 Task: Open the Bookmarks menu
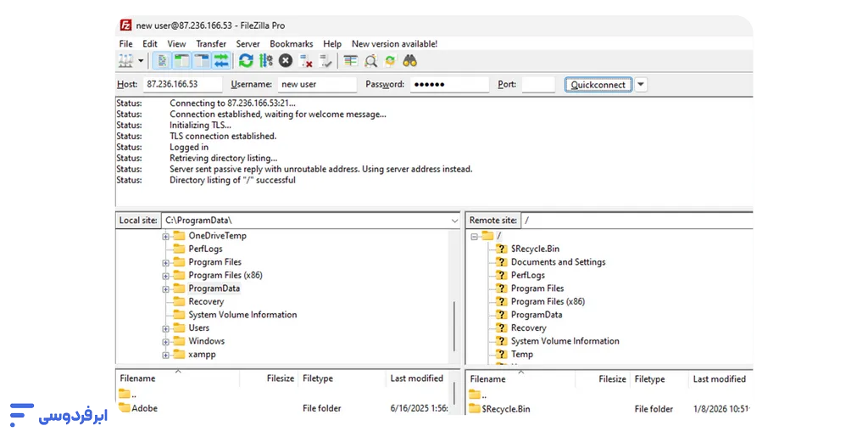click(292, 44)
